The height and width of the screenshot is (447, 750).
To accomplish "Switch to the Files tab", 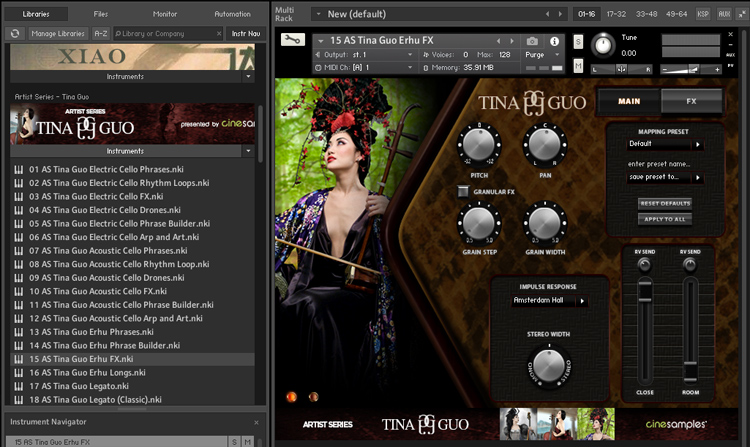I will tap(100, 14).
